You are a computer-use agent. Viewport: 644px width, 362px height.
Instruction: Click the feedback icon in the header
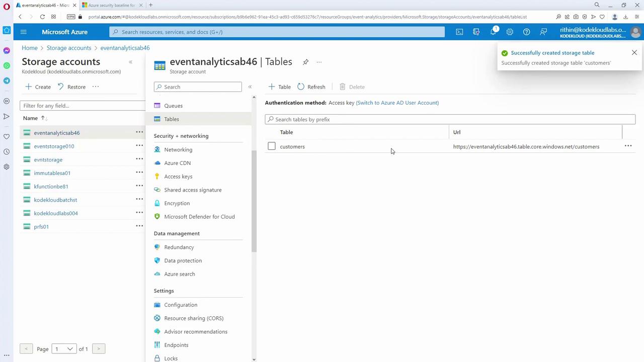coord(543,32)
